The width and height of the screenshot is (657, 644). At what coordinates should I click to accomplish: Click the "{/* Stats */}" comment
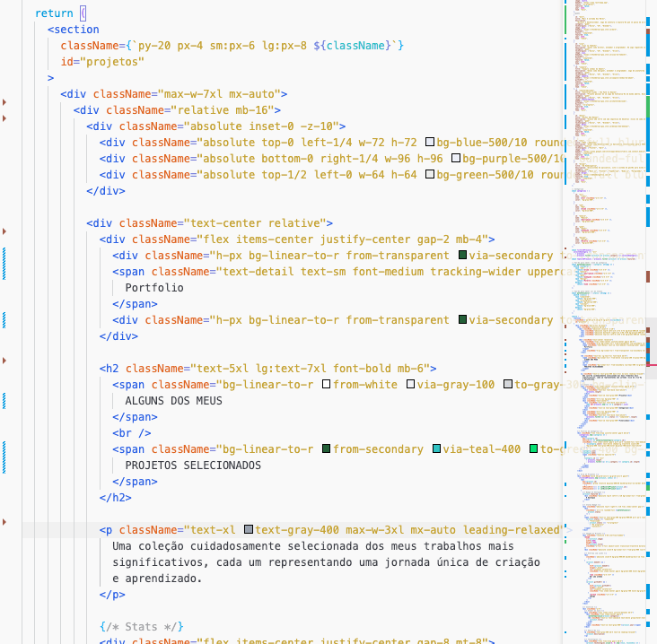tap(141, 626)
